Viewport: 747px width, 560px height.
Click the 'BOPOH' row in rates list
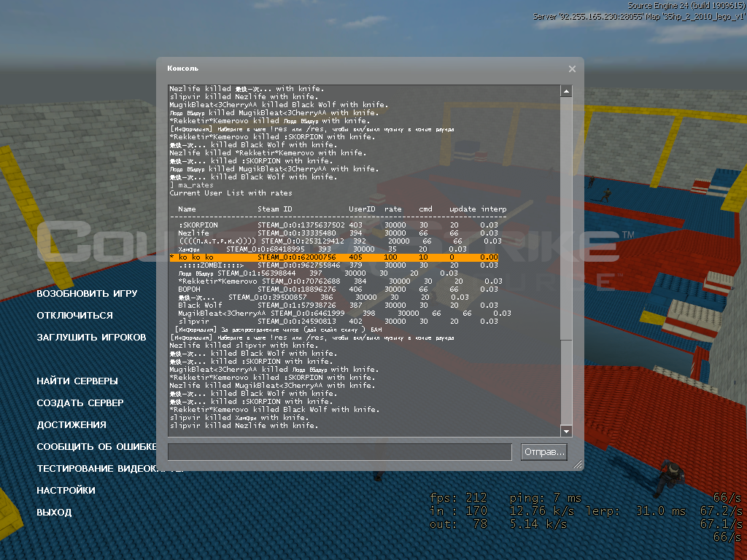point(338,289)
